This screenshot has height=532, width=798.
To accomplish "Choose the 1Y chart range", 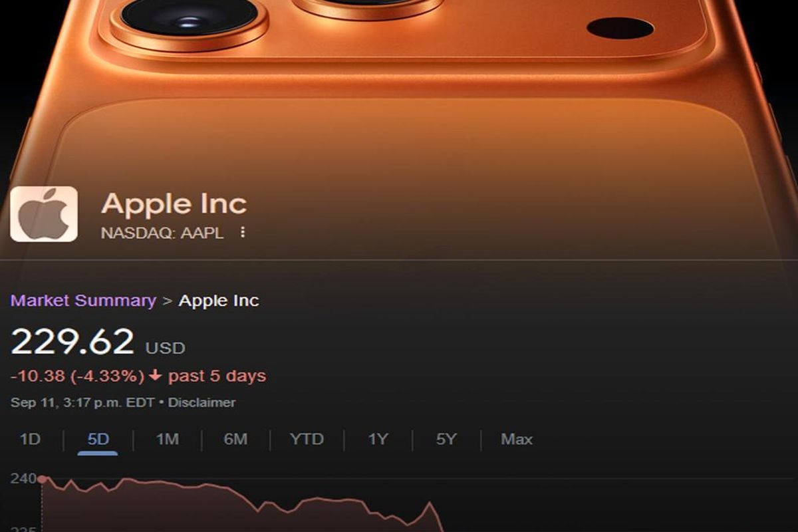I will [x=378, y=439].
